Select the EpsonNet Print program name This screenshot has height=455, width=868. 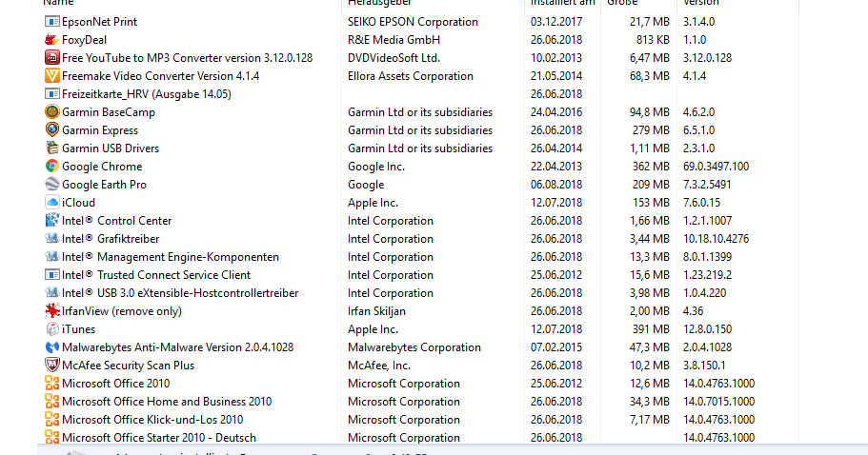tap(100, 22)
